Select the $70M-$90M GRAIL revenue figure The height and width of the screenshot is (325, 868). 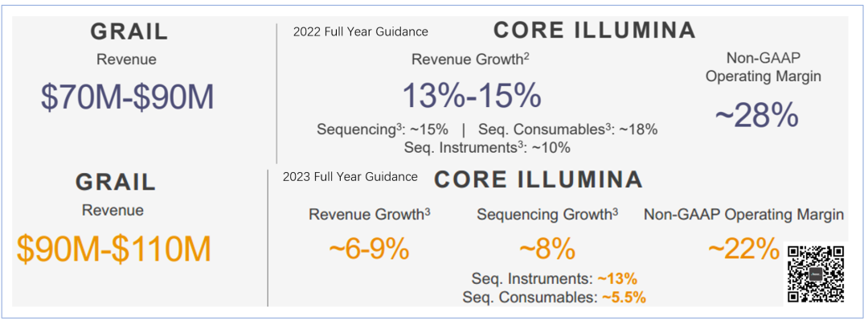128,97
